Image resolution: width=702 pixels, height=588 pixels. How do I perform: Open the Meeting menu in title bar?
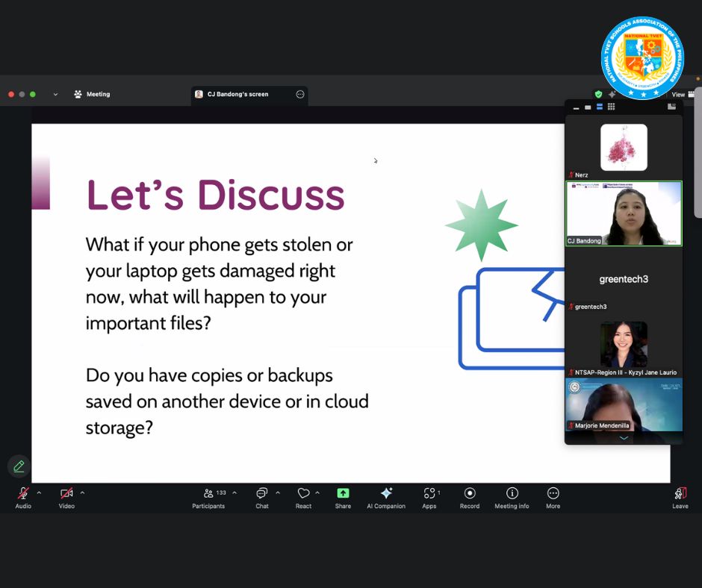pos(92,95)
